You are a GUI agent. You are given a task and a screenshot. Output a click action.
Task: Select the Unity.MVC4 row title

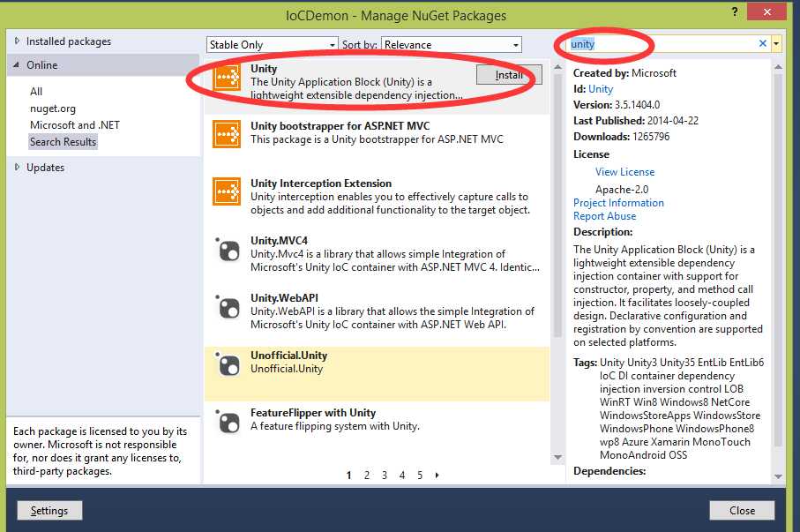[x=279, y=241]
